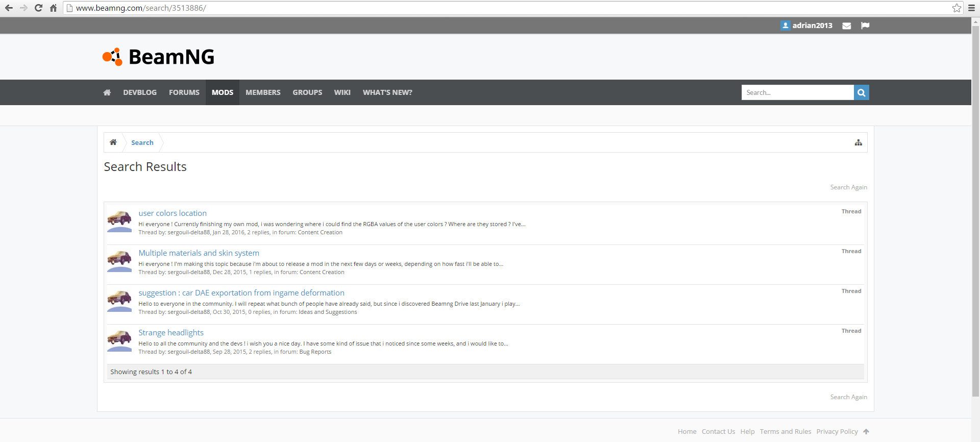980x442 pixels.
Task: Click the 'Search Results' page heading
Action: coord(145,167)
